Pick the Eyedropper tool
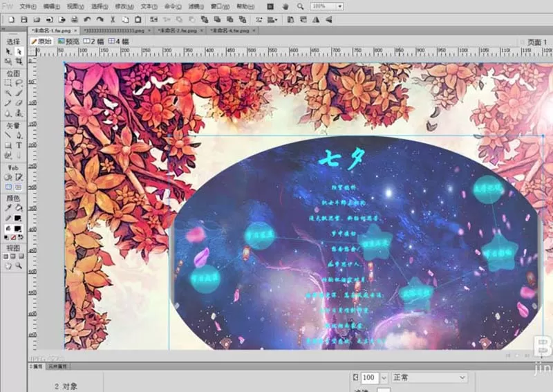Image resolution: width=553 pixels, height=392 pixels. pyautogui.click(x=8, y=208)
